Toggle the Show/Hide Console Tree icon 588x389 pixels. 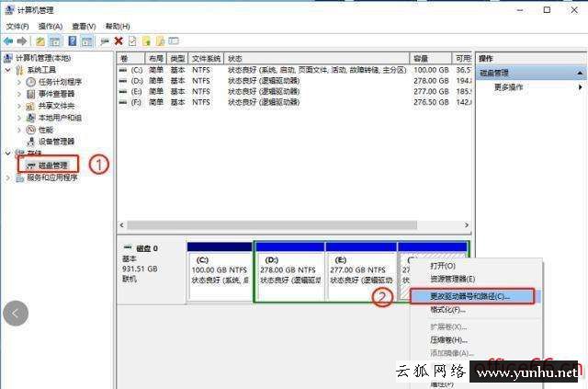55,41
